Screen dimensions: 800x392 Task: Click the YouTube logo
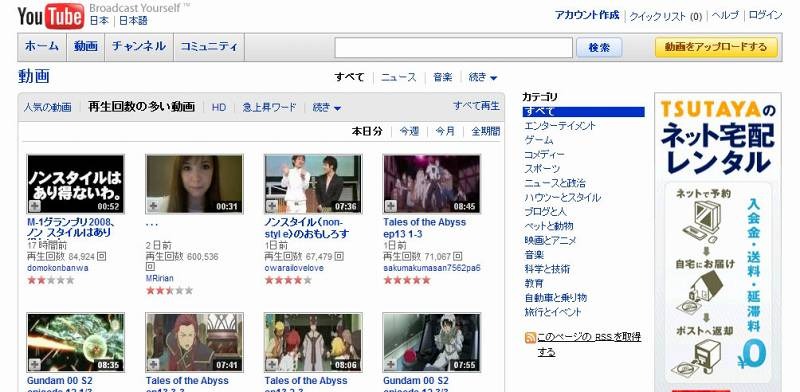pos(51,16)
